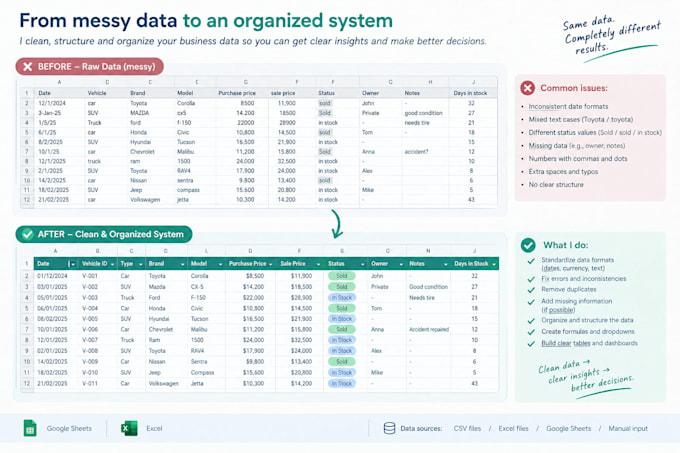Viewport: 680px width, 453px height.
Task: Select the $22,000 purchase price cell
Action: tap(253, 298)
